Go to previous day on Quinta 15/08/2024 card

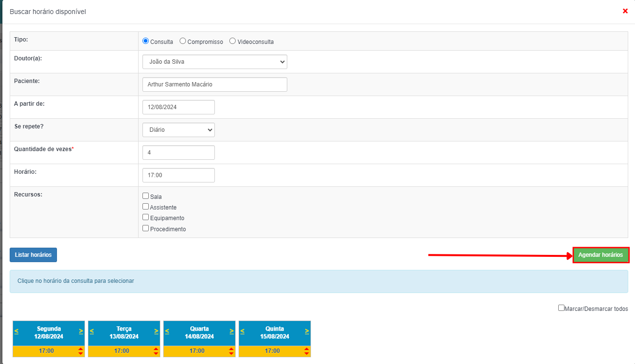pyautogui.click(x=242, y=331)
